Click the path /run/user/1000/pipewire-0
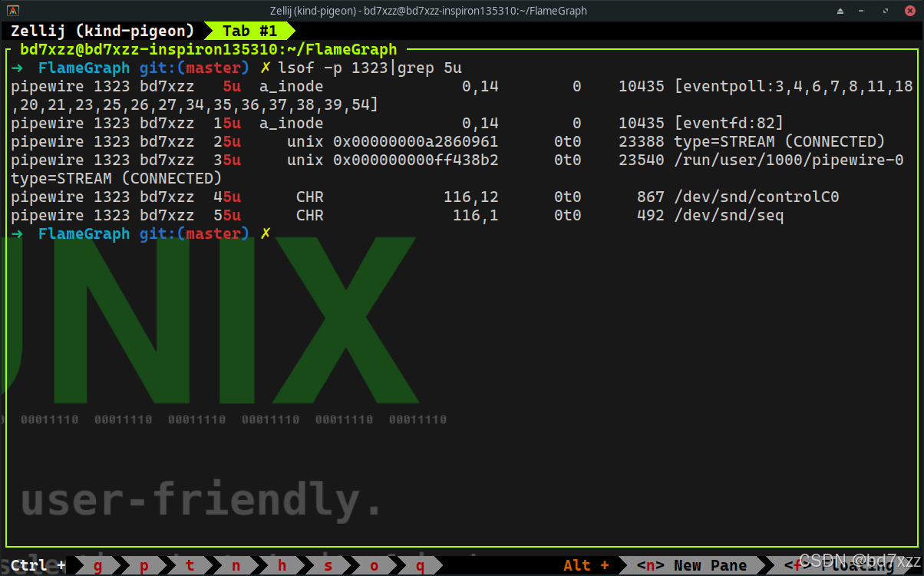The image size is (924, 576). (x=789, y=161)
